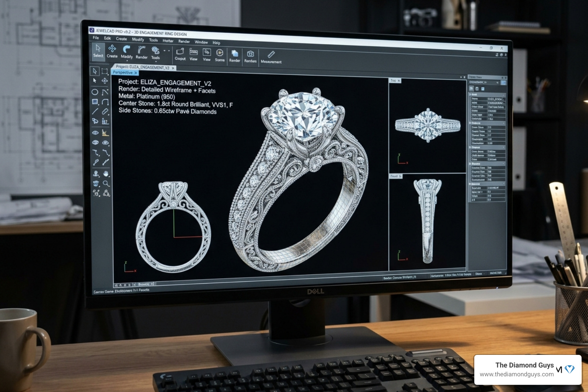This screenshot has width=588, height=392.
Task: Open the File menu
Action: point(96,38)
